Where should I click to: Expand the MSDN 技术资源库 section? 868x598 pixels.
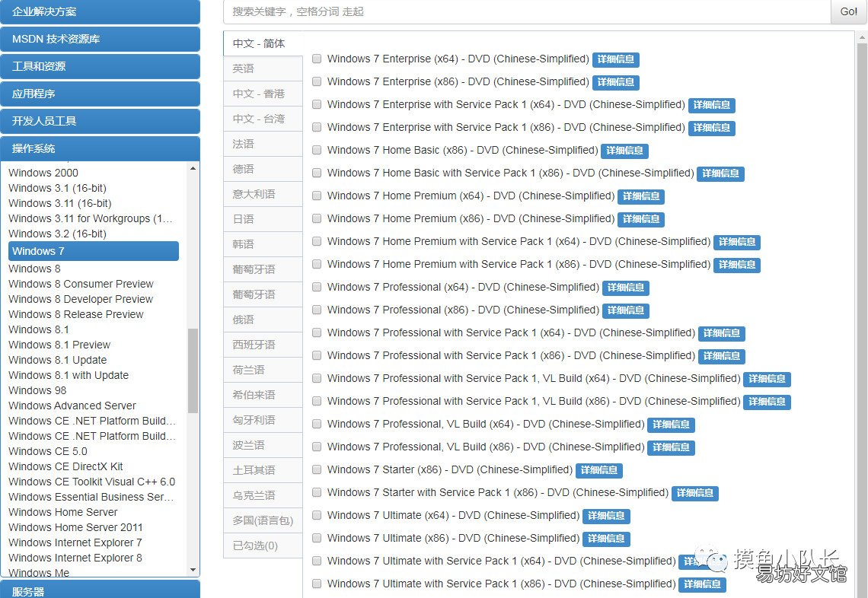click(101, 39)
